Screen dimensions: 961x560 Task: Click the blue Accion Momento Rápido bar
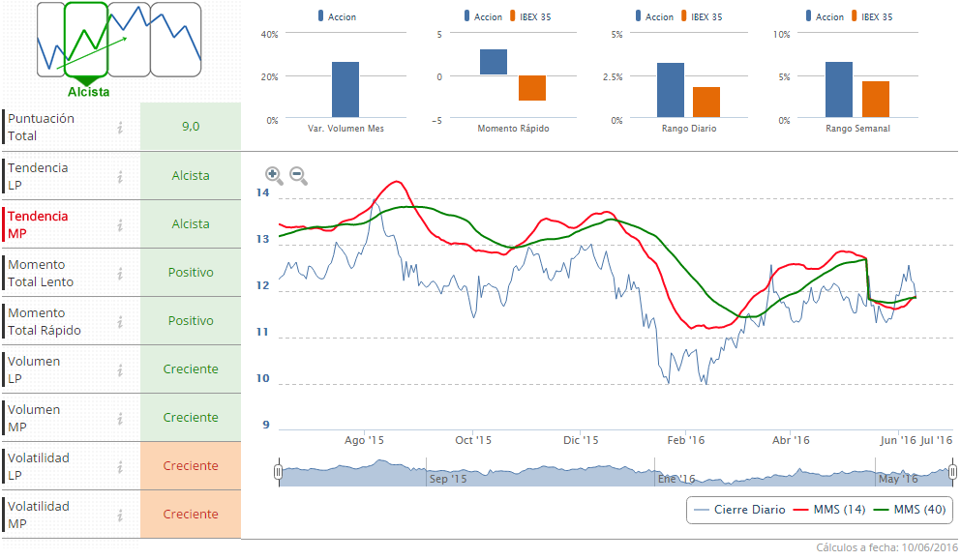pyautogui.click(x=494, y=62)
